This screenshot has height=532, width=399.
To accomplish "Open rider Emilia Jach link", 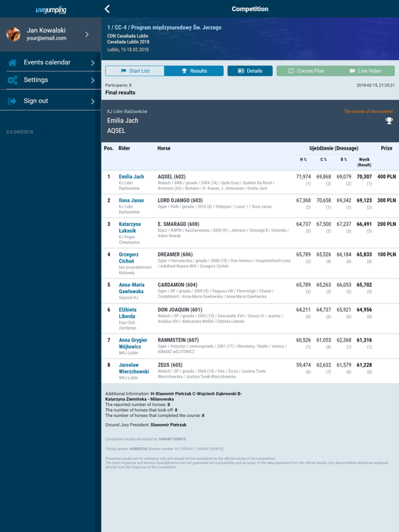I will (x=132, y=177).
